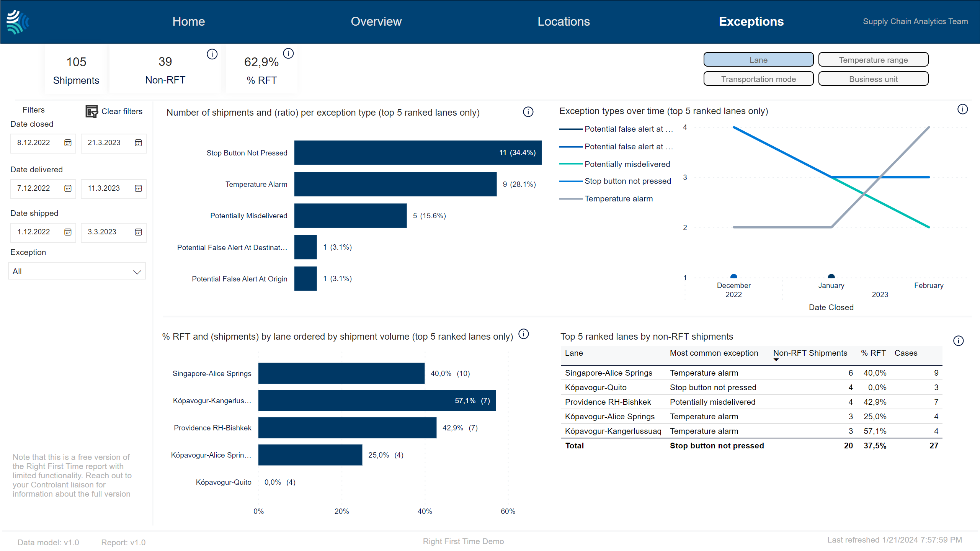Sort table by Non-RFT Shipments header
The image size is (980, 551).
pos(810,353)
